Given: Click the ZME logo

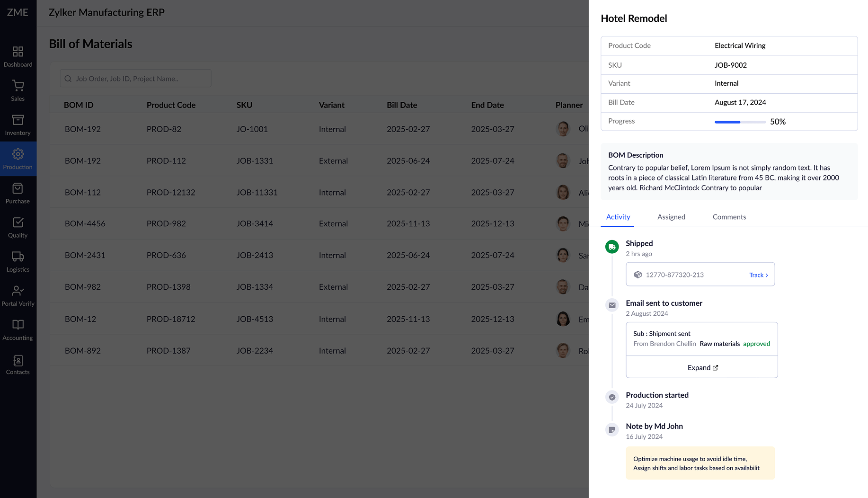Looking at the screenshot, I should [x=18, y=12].
